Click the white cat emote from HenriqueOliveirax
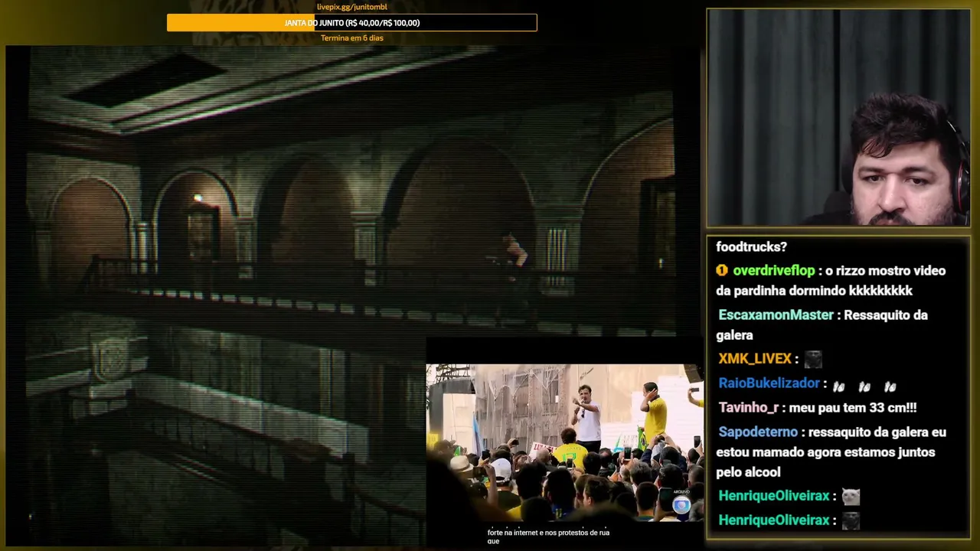 [851, 497]
